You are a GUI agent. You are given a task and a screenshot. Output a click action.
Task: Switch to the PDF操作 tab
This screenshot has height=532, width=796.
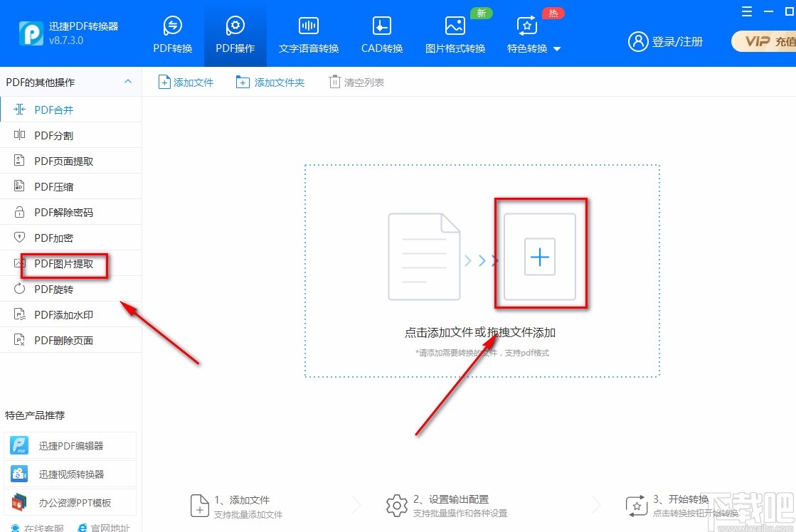(235, 35)
